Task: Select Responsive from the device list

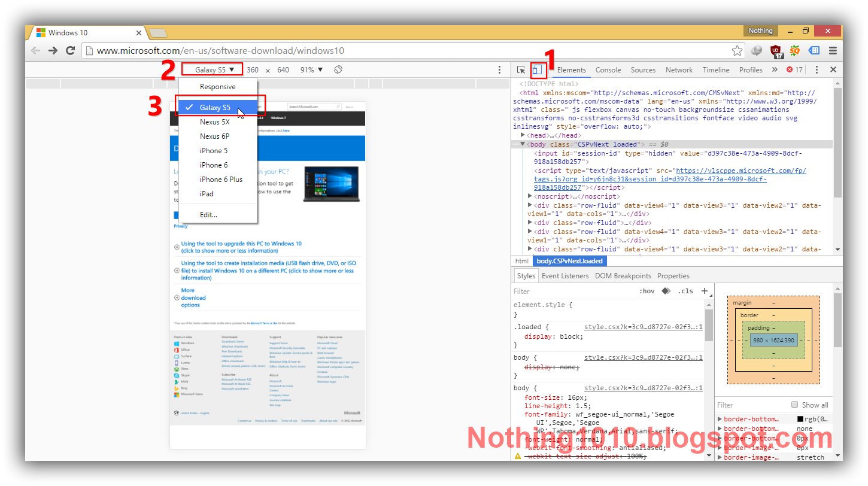Action: (218, 87)
